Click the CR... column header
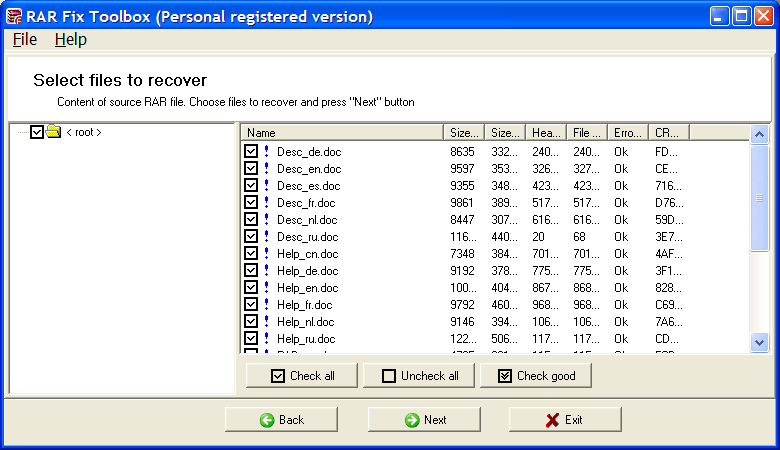 point(669,133)
